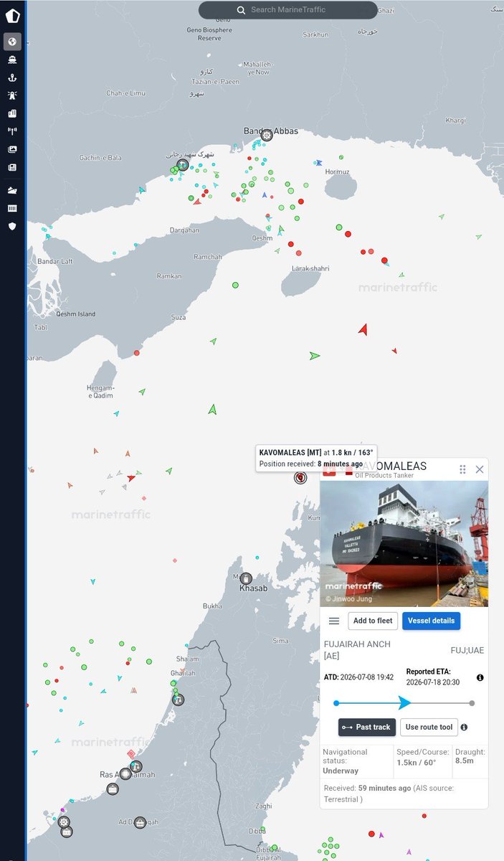This screenshot has height=861, width=504.
Task: Click the drag handle dots in vessel panel
Action: (462, 469)
